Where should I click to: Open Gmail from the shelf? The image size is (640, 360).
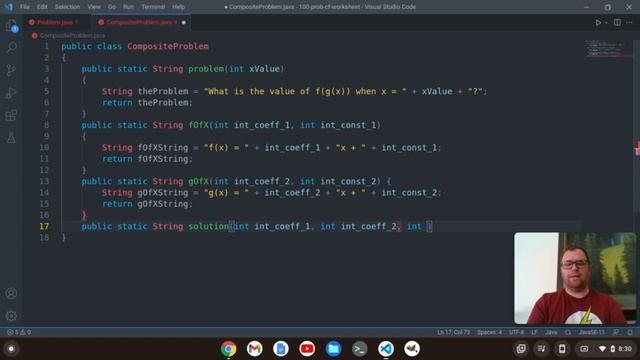point(255,349)
